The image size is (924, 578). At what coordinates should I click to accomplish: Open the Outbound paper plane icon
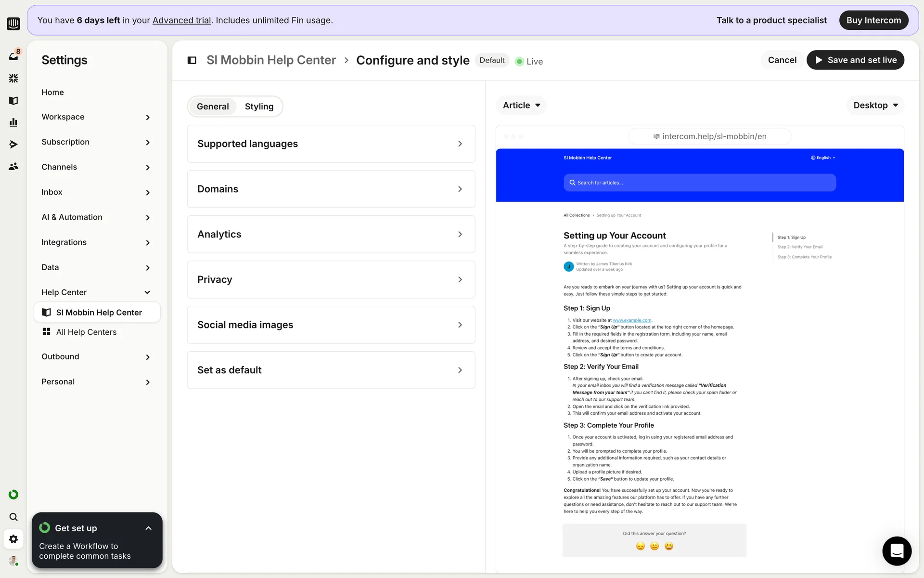(x=13, y=144)
